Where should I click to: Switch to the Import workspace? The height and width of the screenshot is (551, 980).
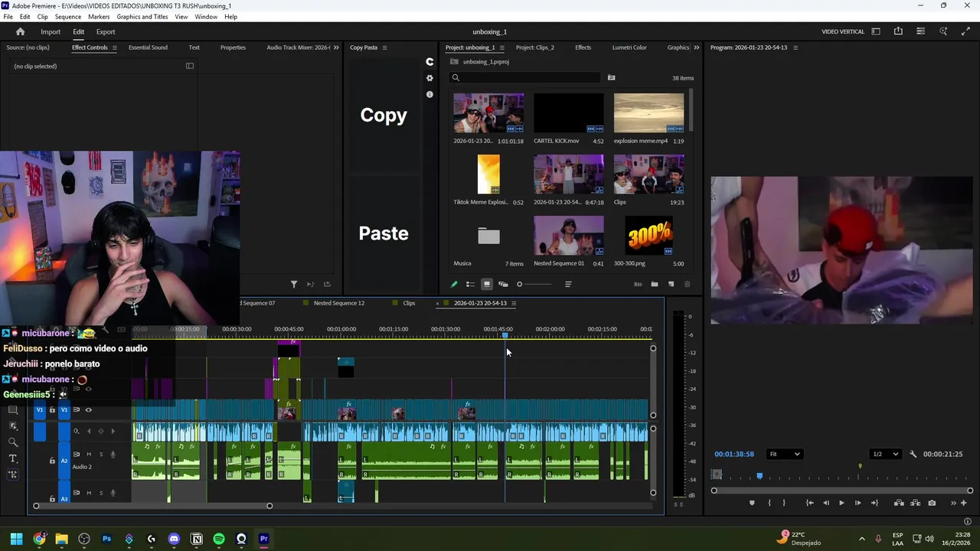[51, 31]
